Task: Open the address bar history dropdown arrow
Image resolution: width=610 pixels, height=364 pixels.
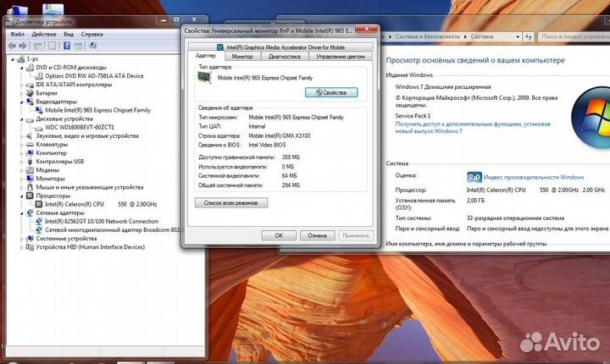Action: 518,37
